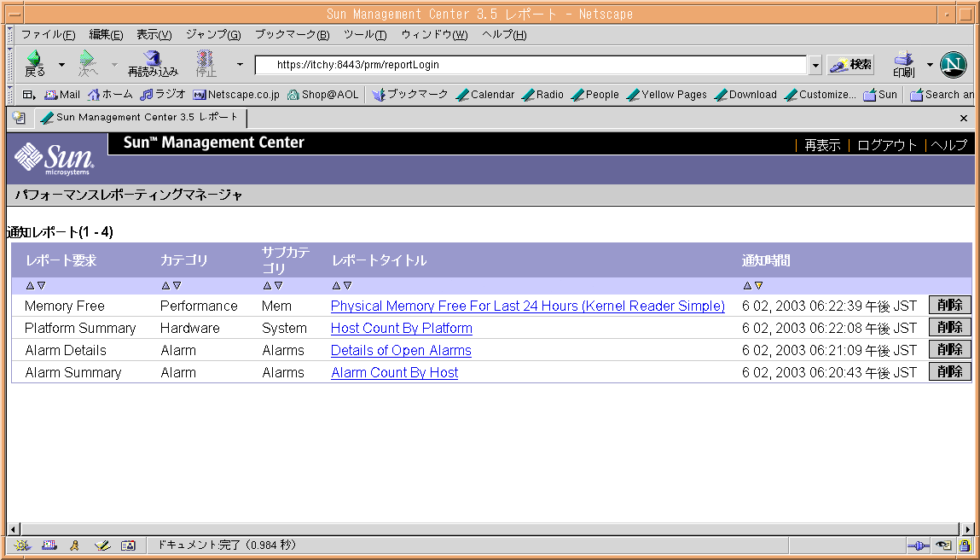
Task: Open the 表示(V) menu
Action: (x=154, y=34)
